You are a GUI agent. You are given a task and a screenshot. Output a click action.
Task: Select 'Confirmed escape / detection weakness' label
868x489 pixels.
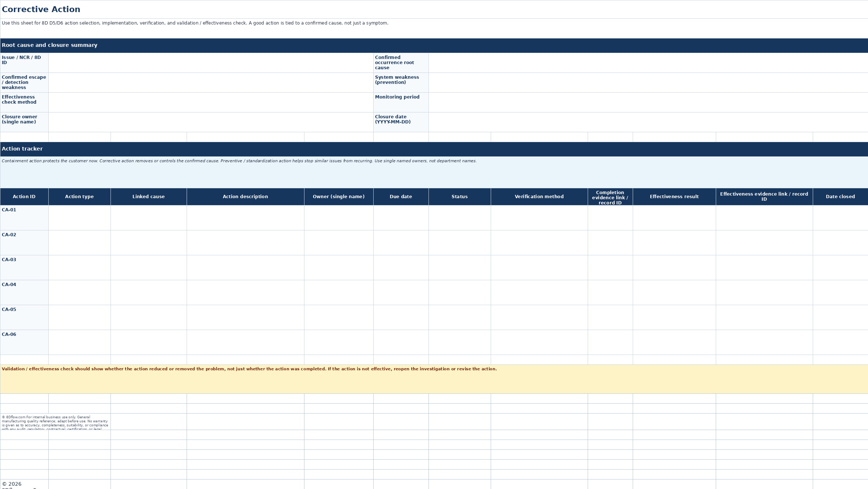click(24, 82)
